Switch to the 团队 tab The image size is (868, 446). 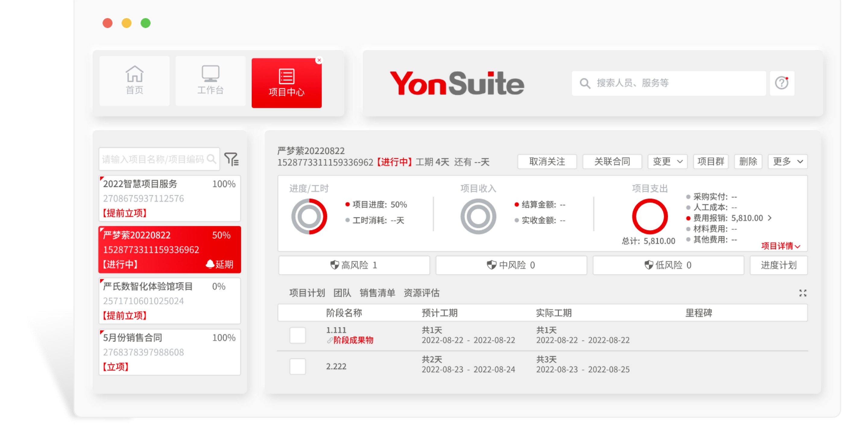pyautogui.click(x=342, y=293)
